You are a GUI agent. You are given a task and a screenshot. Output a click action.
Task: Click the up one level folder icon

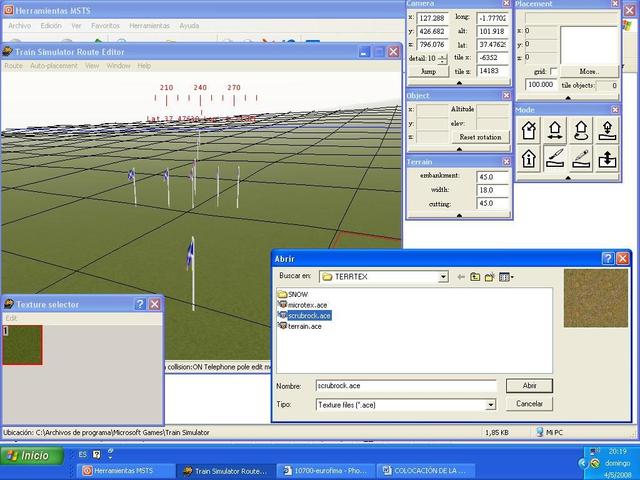475,277
